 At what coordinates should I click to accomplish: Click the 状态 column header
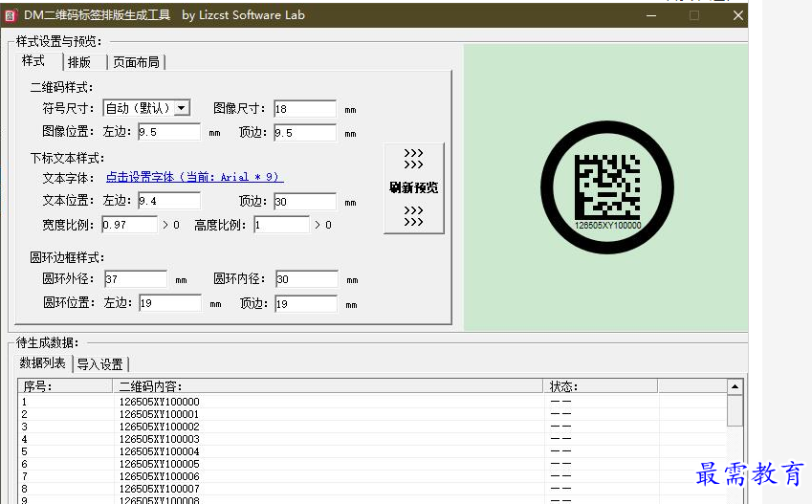pyautogui.click(x=601, y=386)
